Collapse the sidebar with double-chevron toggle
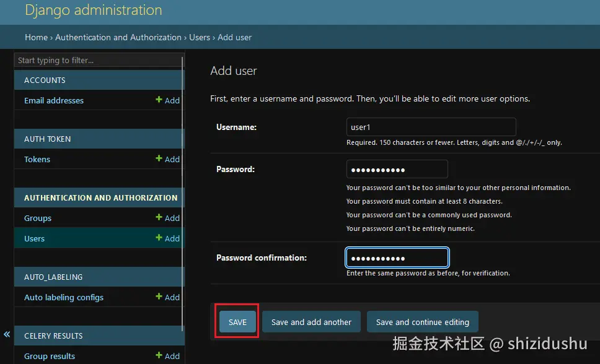The image size is (600, 364). click(7, 334)
